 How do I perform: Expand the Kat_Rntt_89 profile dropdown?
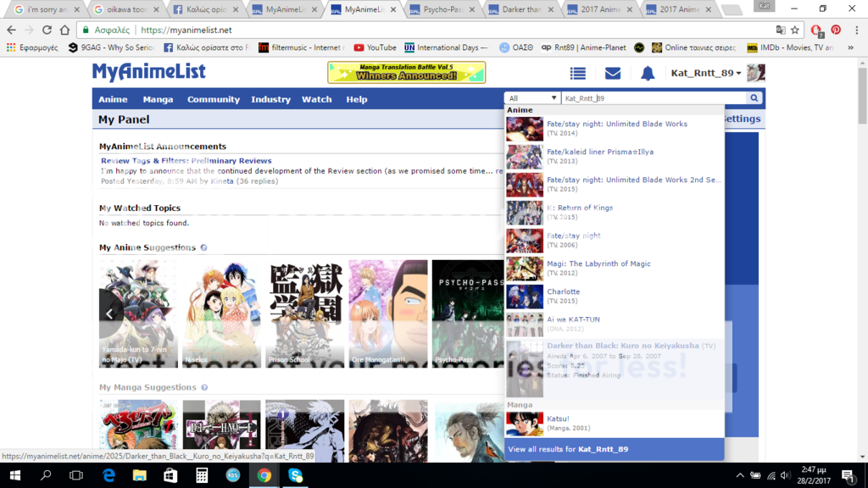706,74
